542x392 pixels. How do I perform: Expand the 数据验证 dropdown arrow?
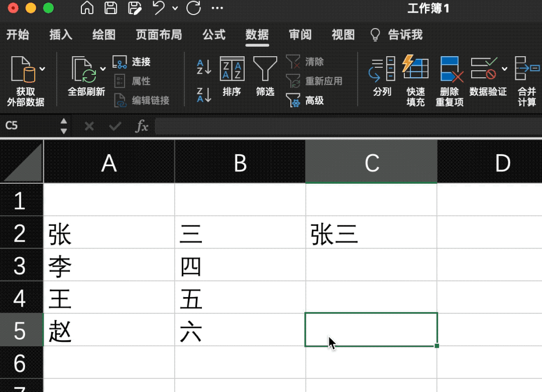coord(505,68)
